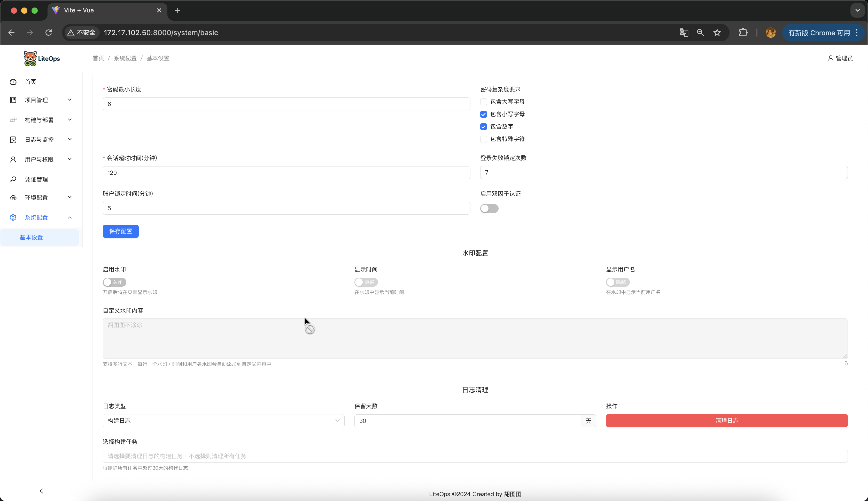Check the 包含大写字母 checkbox

pyautogui.click(x=483, y=102)
